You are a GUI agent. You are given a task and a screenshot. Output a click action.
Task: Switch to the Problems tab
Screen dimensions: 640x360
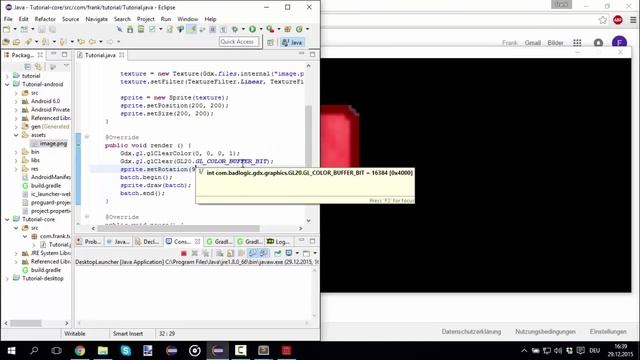[x=89, y=242]
